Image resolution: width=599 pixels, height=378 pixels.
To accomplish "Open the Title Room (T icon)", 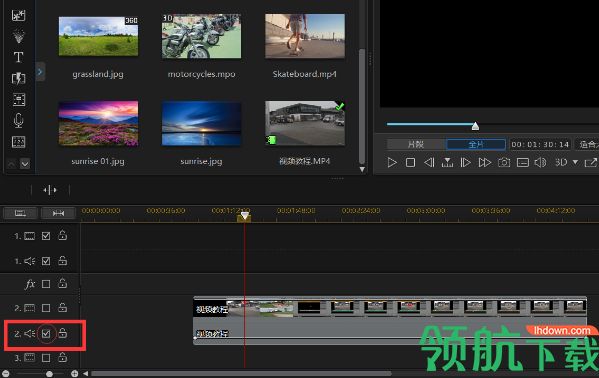I will 18,57.
